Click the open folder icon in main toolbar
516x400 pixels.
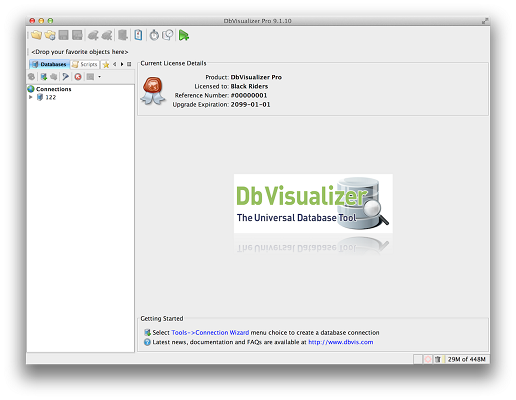(x=36, y=35)
